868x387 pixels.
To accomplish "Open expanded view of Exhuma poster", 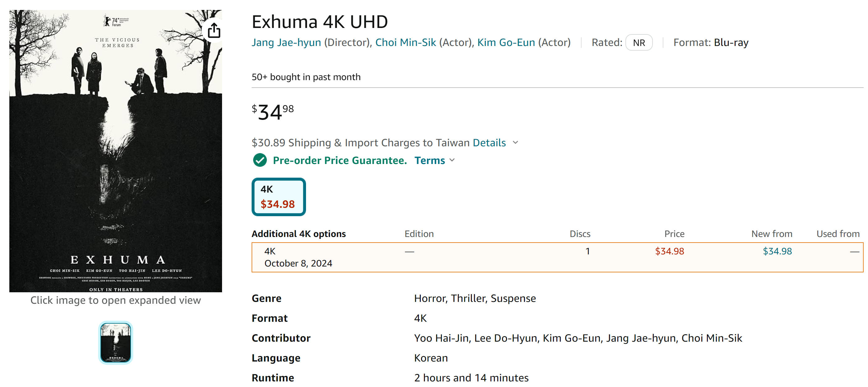I will 116,151.
